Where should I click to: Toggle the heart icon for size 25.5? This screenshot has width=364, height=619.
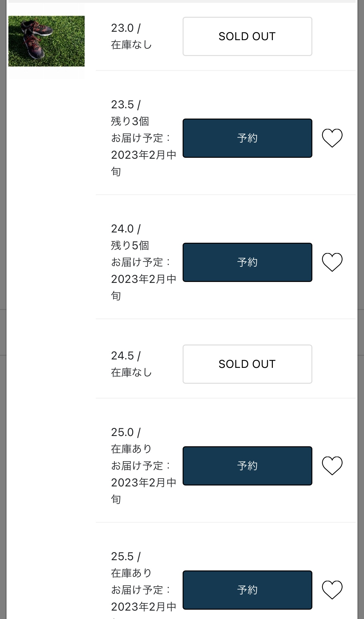332,590
